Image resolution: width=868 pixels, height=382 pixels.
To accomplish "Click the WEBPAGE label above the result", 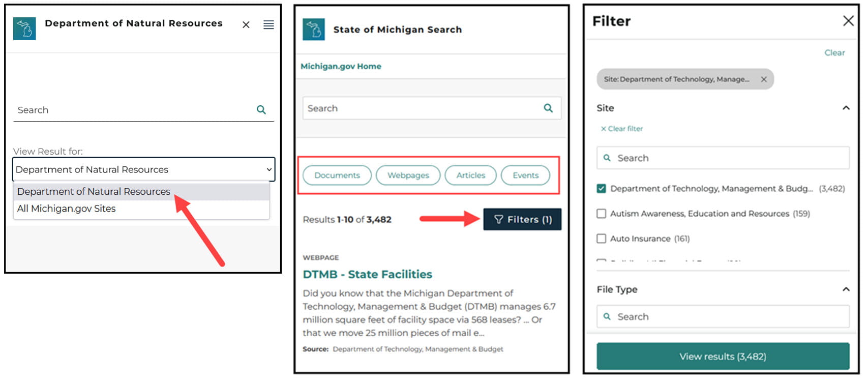I will coord(321,257).
